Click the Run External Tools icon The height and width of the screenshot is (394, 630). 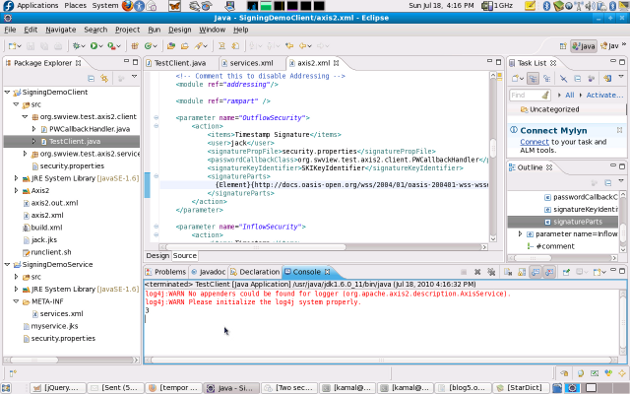tap(112, 46)
